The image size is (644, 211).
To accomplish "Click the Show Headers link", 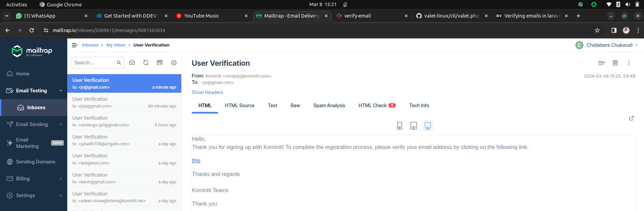I will [207, 92].
